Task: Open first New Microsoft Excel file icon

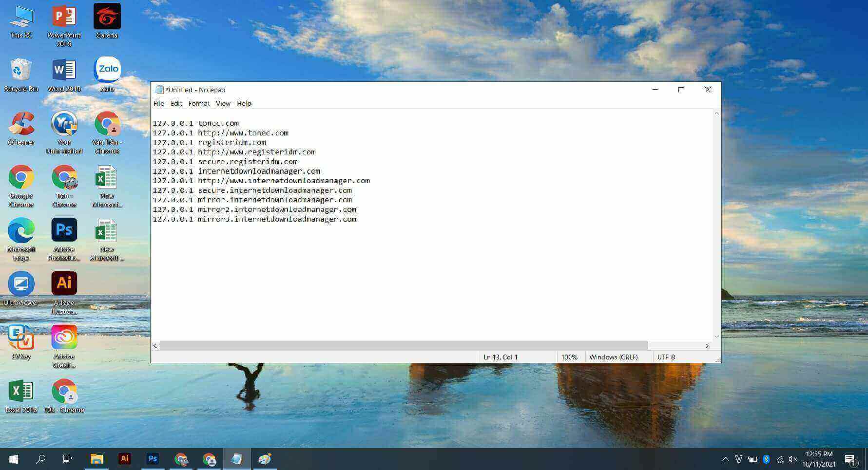Action: 107,187
